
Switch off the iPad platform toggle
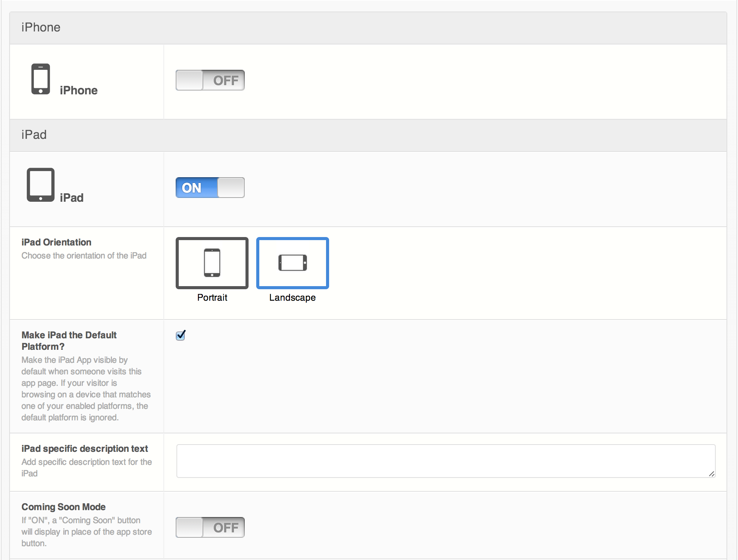[x=210, y=188]
